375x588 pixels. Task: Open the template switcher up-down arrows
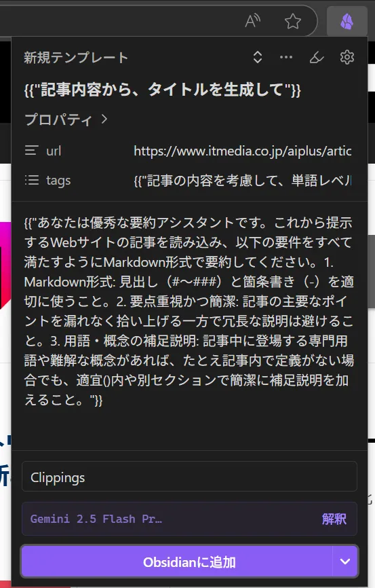click(258, 58)
